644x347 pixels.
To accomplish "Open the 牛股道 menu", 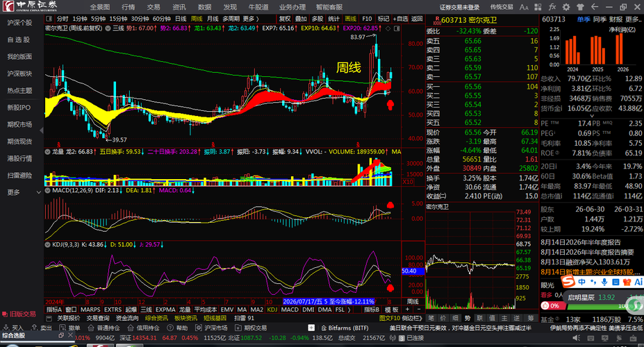I will coord(258,7).
